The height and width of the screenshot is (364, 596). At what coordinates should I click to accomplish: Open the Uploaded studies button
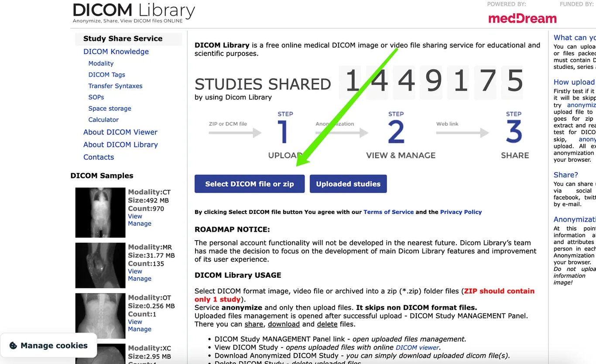click(x=348, y=184)
